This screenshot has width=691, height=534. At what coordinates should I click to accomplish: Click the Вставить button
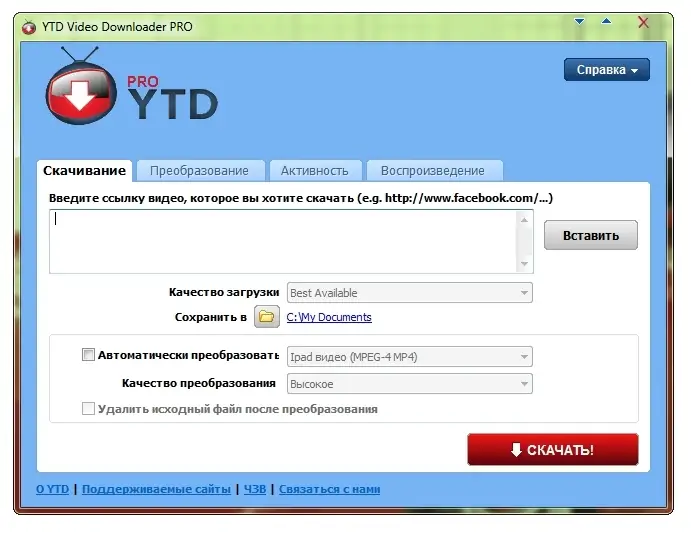pos(591,235)
